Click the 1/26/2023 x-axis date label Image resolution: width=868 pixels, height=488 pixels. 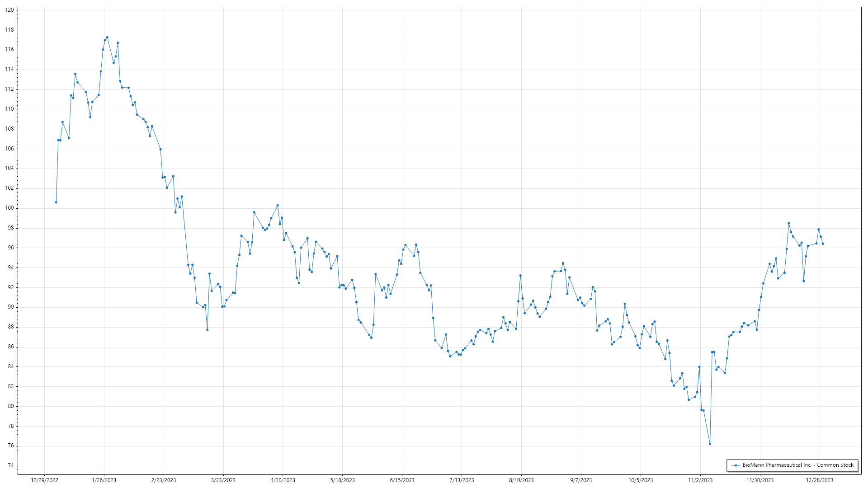104,480
